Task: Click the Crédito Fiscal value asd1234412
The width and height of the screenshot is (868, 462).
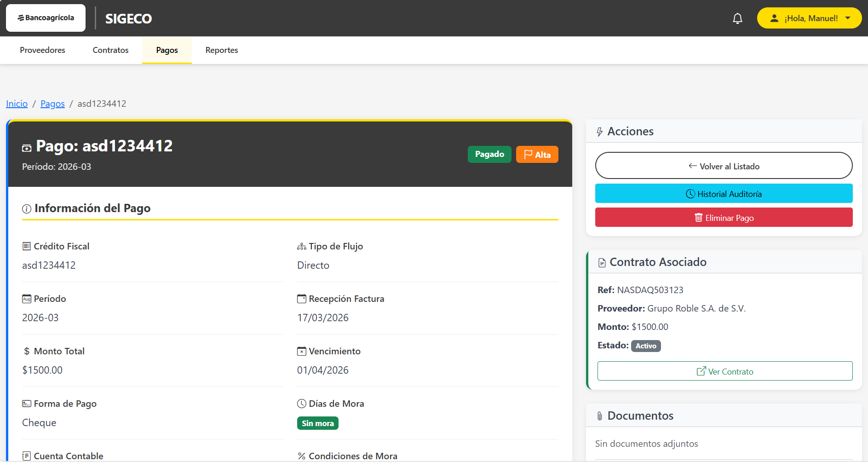Action: [x=49, y=265]
